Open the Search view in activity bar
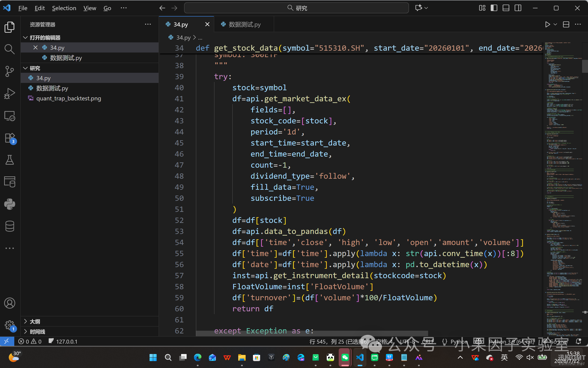Screen dimensions: 588x368 9,49
